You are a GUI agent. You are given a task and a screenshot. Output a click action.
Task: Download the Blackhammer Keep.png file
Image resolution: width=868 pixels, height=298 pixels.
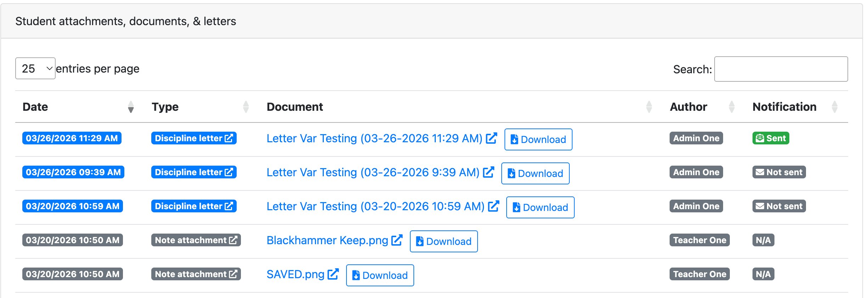pos(444,241)
